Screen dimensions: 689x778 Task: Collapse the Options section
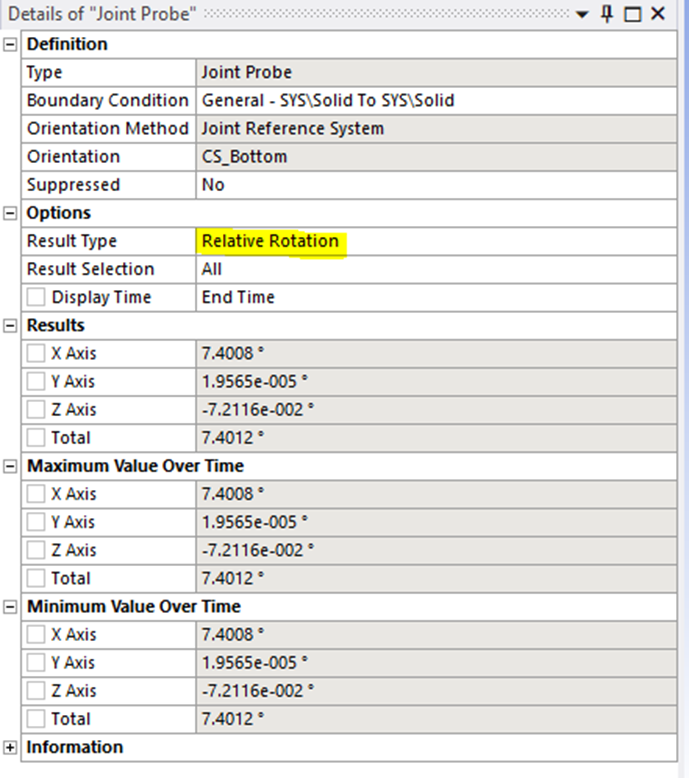point(11,213)
